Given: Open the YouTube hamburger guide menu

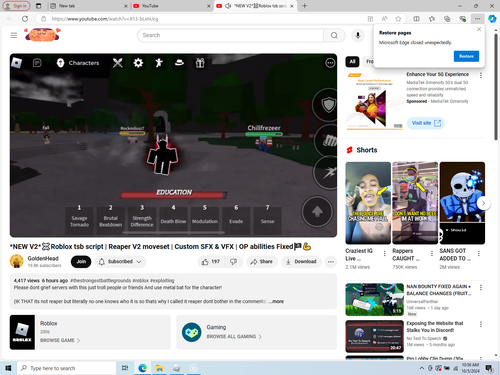Looking at the screenshot, I should point(14,35).
